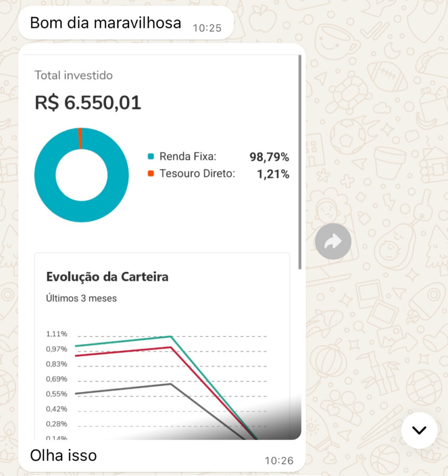The image size is (448, 476).
Task: Tap the "Últimos 3 meses" subtitle
Action: click(x=81, y=298)
